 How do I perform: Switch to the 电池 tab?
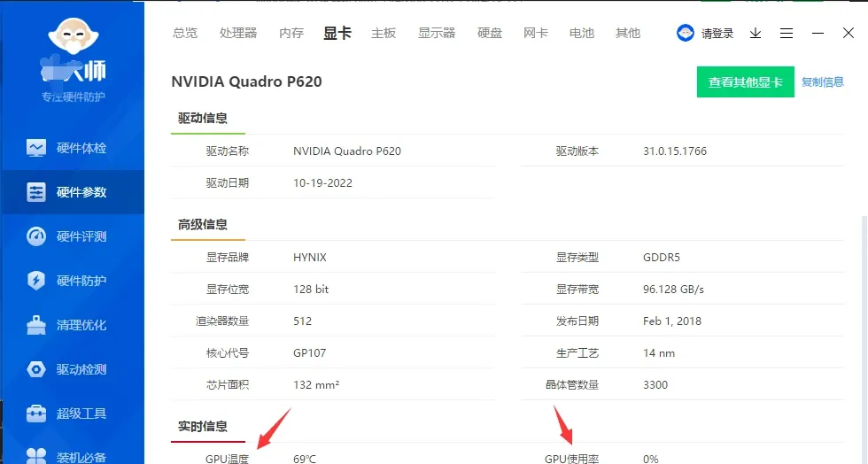pyautogui.click(x=582, y=34)
